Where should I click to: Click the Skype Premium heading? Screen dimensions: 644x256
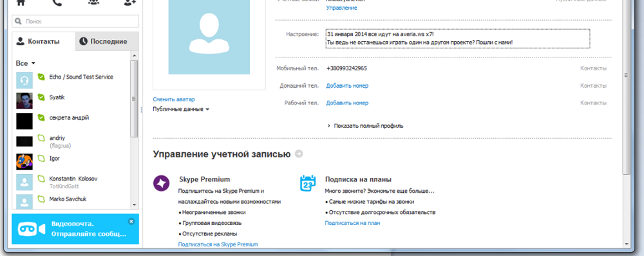pos(205,179)
